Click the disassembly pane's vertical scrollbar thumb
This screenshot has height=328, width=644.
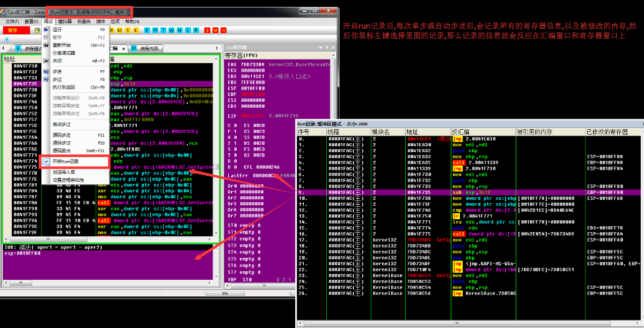[x=216, y=168]
